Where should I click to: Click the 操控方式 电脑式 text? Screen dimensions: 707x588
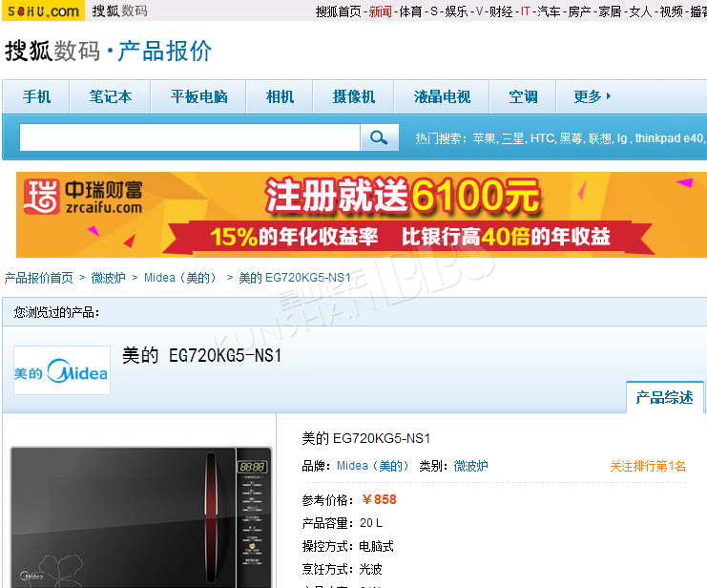click(347, 547)
